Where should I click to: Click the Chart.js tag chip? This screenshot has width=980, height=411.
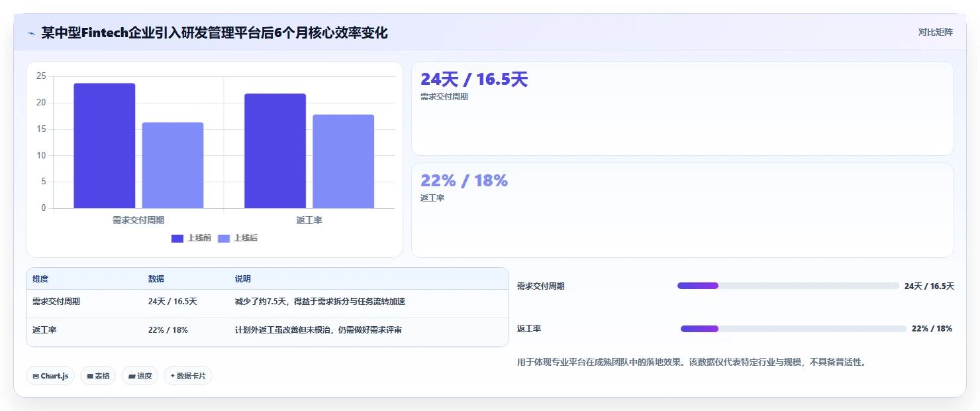pyautogui.click(x=50, y=376)
